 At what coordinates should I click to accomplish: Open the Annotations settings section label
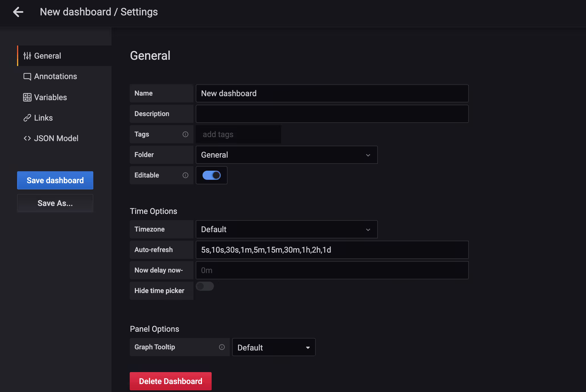[x=55, y=76]
